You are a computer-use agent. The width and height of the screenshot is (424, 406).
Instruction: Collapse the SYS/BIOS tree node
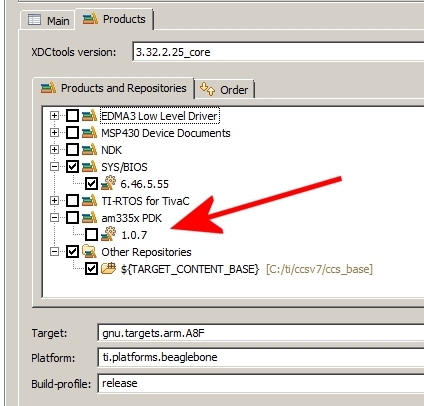(54, 167)
